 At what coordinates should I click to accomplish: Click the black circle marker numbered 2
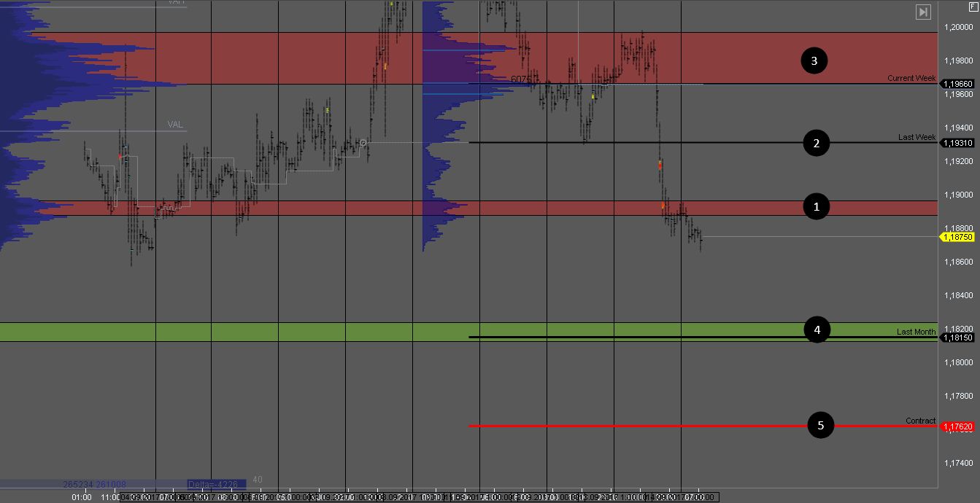click(816, 143)
